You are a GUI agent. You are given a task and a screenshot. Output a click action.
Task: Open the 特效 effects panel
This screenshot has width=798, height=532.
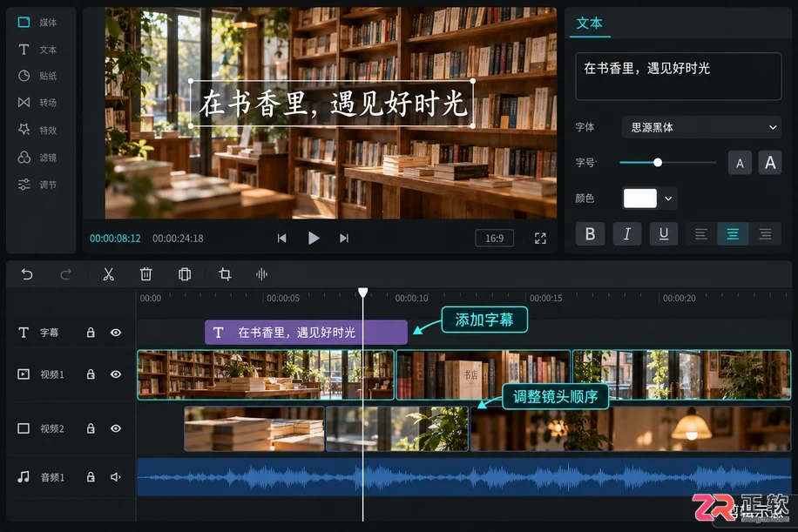(37, 130)
